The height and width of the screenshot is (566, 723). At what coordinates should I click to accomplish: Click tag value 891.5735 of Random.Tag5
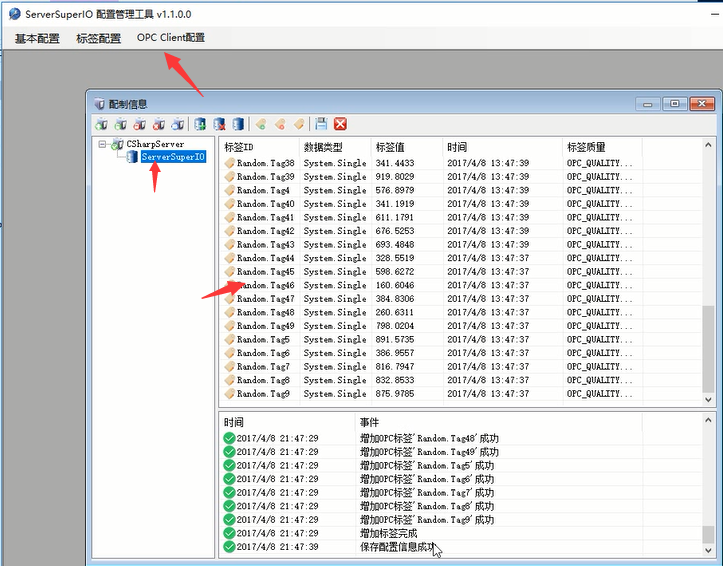point(395,339)
